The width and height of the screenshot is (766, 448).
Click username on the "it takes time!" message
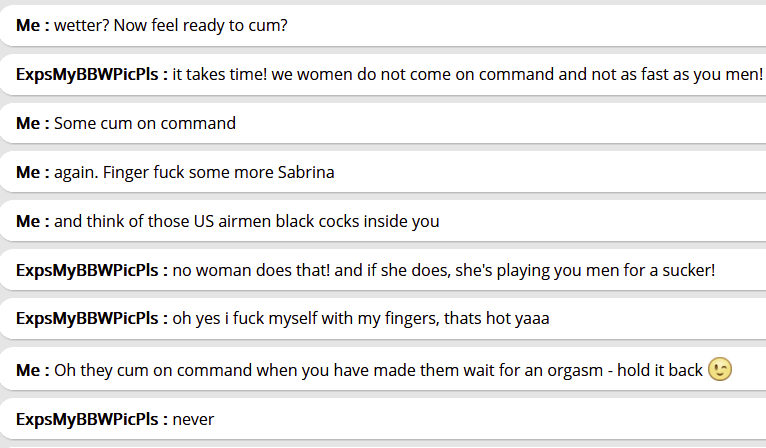91,74
